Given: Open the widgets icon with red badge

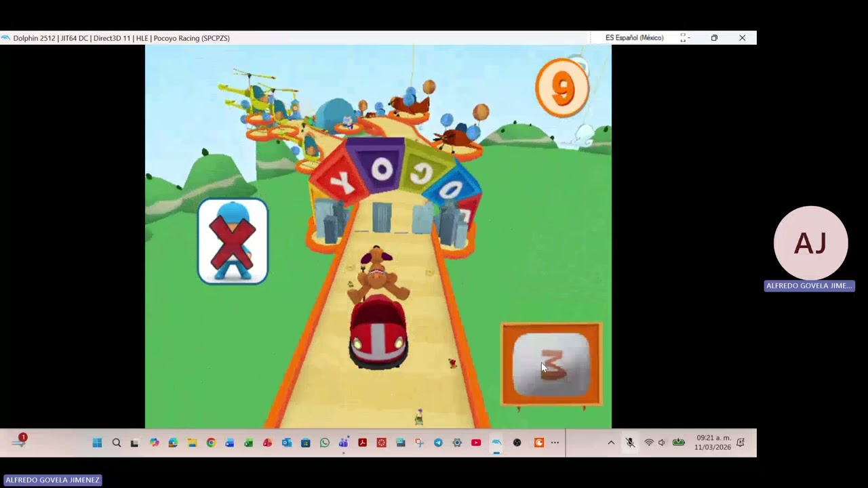Looking at the screenshot, I should [19, 441].
